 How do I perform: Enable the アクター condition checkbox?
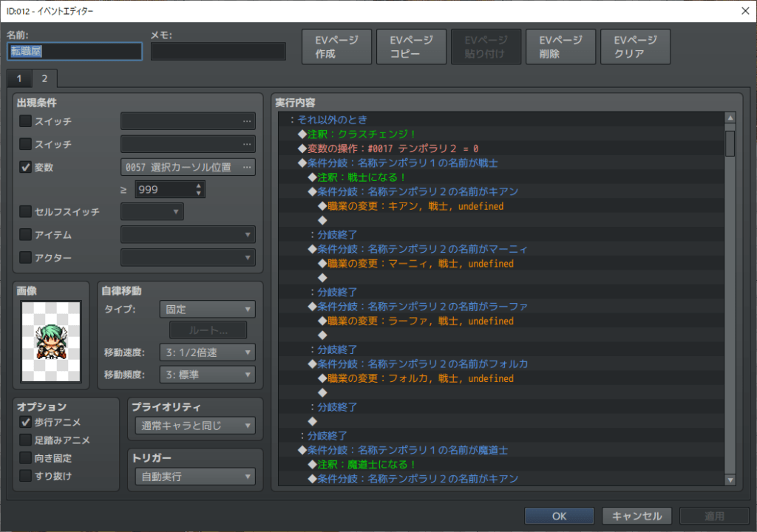coord(25,257)
